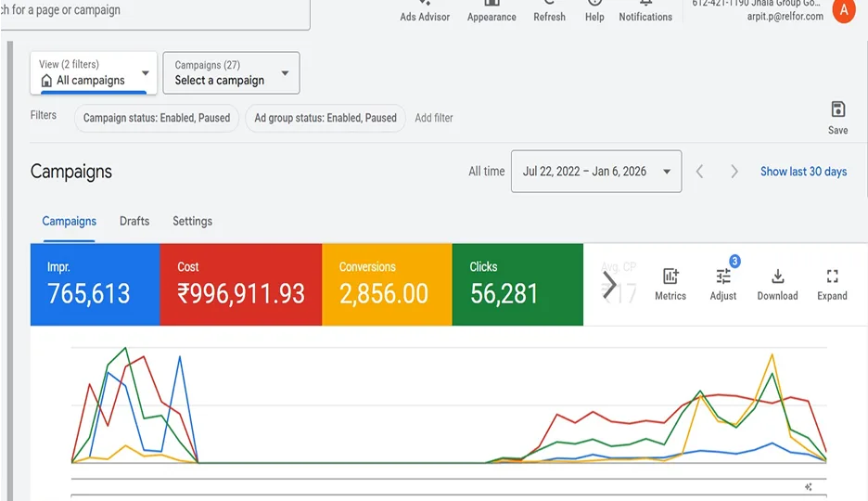Open the Ads Advisor panel
This screenshot has width=868, height=501.
pyautogui.click(x=425, y=11)
